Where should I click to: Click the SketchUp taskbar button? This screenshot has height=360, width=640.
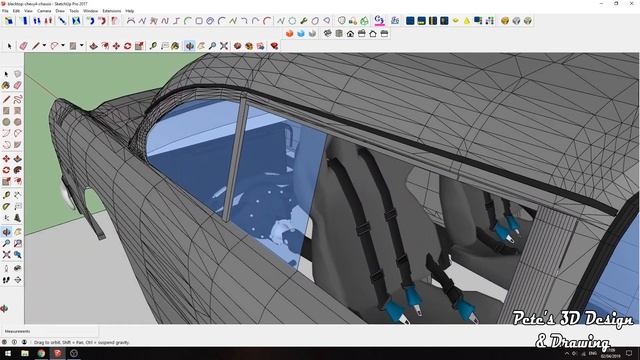coord(58,353)
